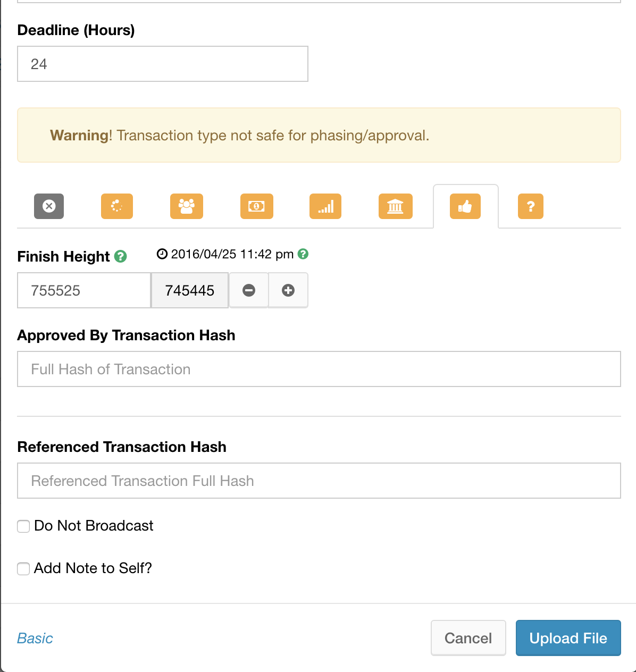The image size is (636, 672).
Task: Focus the Deadline hours input field
Action: (x=163, y=64)
